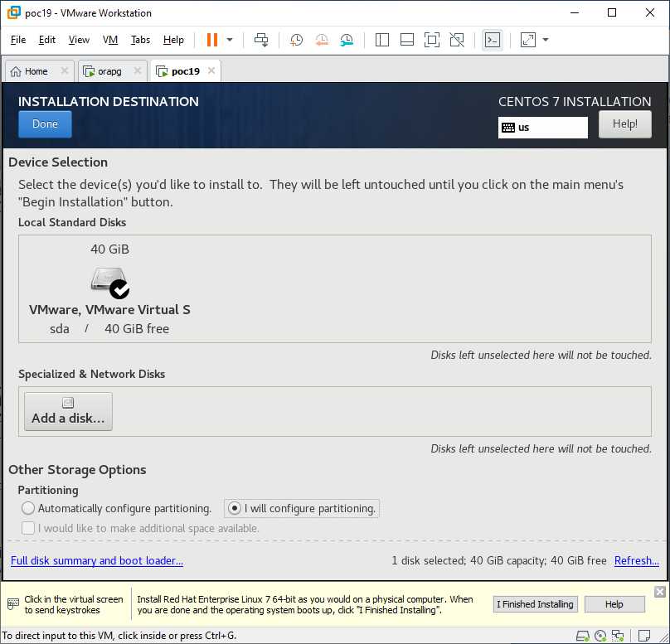Open the power options dropdown arrow beside pause
This screenshot has height=644, width=670.
point(230,40)
